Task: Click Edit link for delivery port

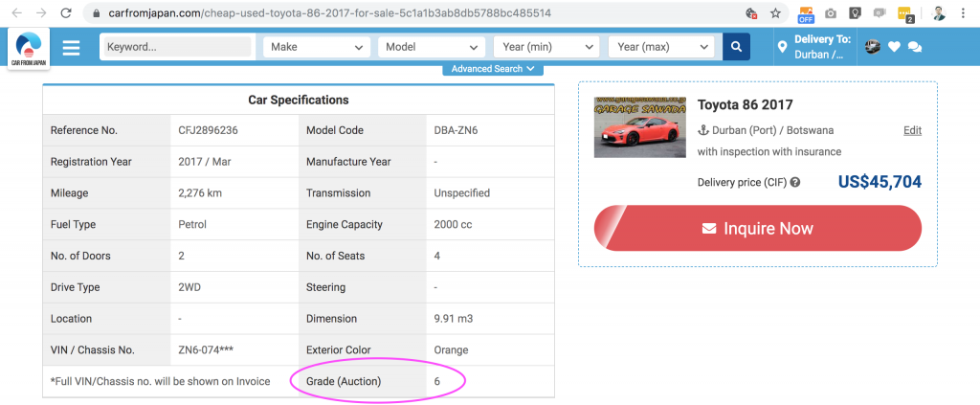Action: tap(912, 130)
